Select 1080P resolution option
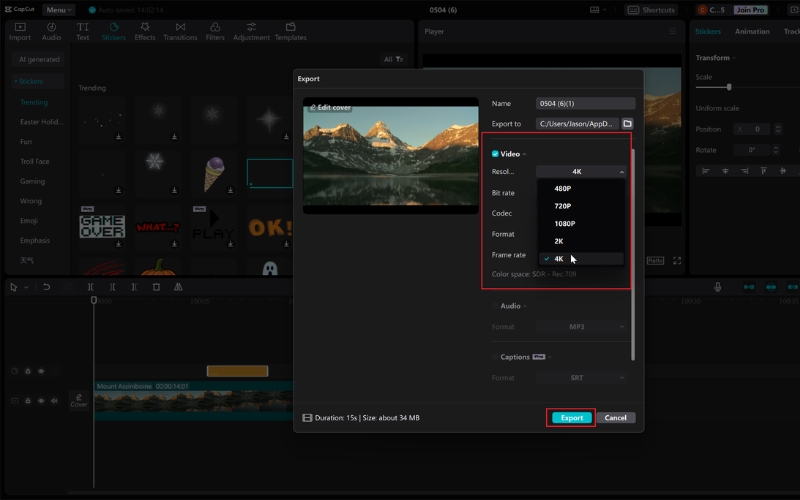Screen dimensions: 800x500 click(581, 223)
